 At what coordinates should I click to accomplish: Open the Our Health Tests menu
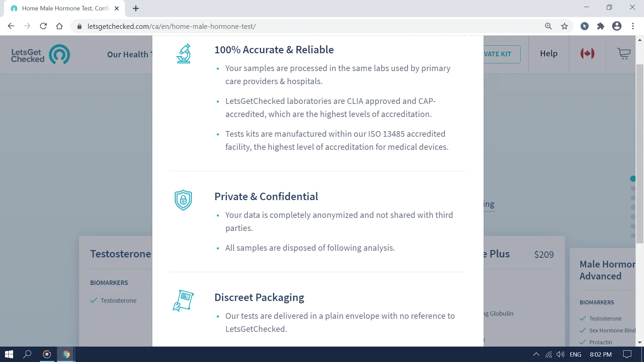[129, 54]
